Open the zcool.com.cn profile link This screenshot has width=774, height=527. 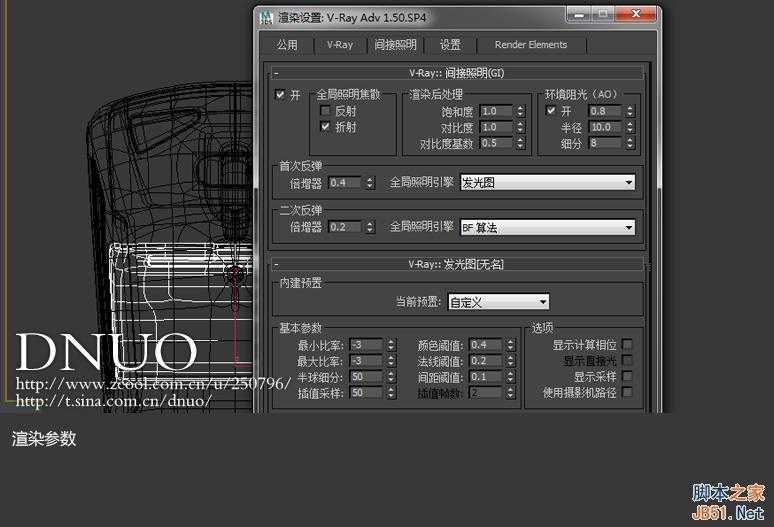pyautogui.click(x=154, y=383)
